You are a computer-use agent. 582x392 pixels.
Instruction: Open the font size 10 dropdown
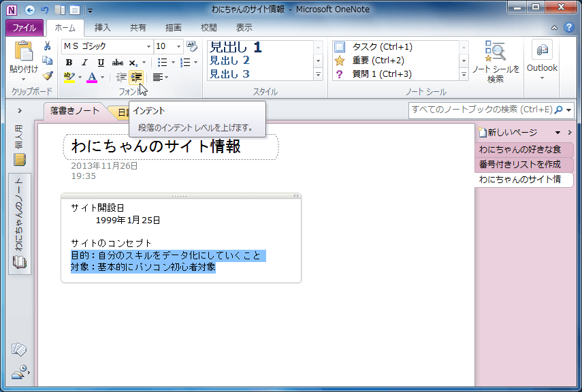coord(178,46)
